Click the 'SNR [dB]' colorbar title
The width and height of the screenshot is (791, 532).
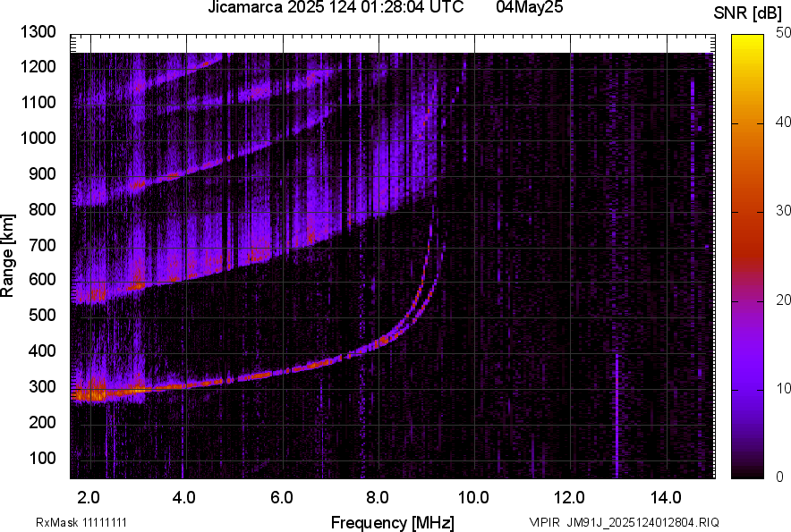[x=747, y=13]
